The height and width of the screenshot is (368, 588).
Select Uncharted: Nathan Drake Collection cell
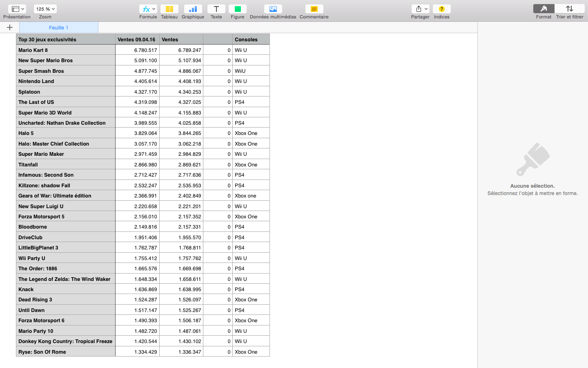tap(66, 123)
